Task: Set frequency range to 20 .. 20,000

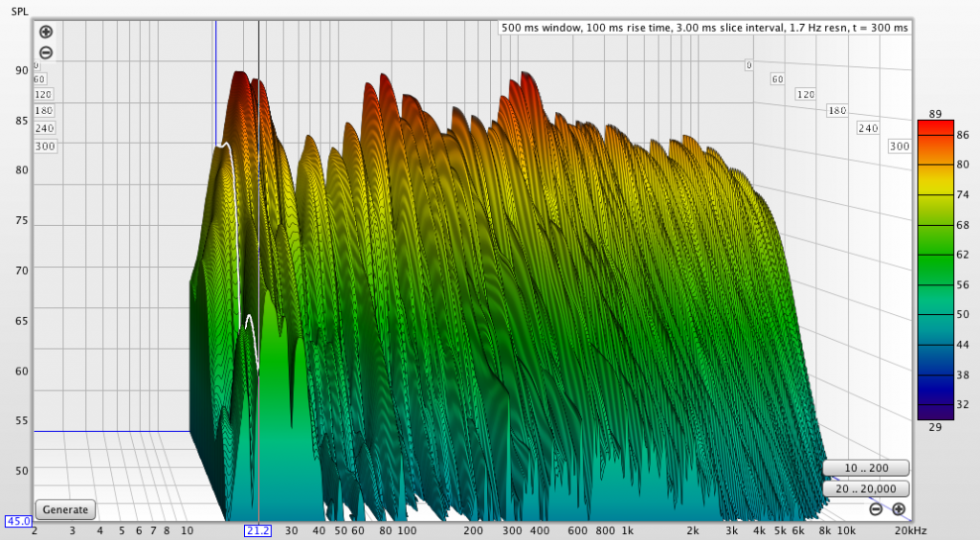Action: tap(866, 488)
